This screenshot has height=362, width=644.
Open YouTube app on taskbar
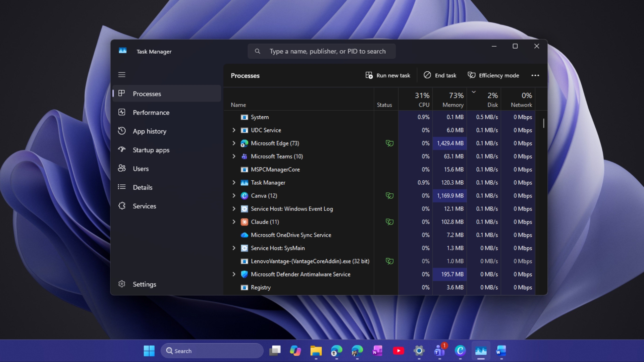[x=398, y=351]
